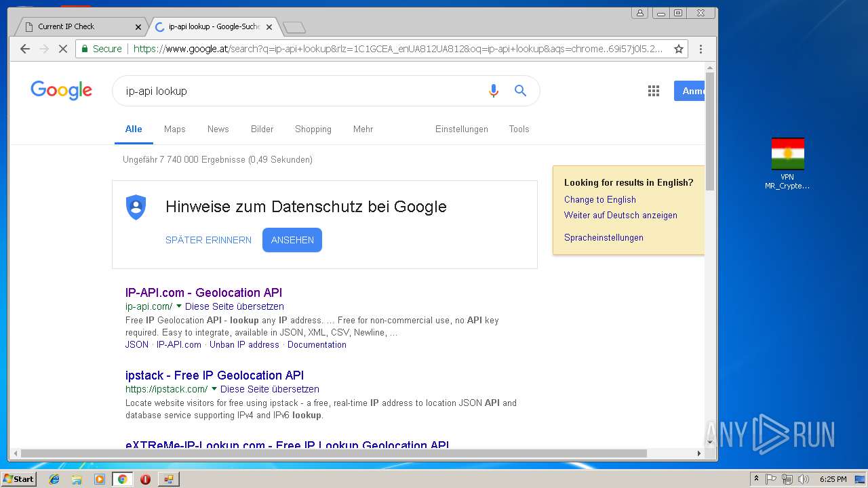868x488 pixels.
Task: Click the Chrome user profile icon
Action: click(x=639, y=13)
